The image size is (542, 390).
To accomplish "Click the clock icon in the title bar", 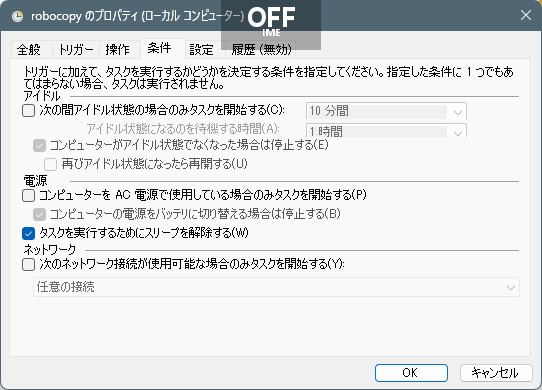I will (17, 16).
